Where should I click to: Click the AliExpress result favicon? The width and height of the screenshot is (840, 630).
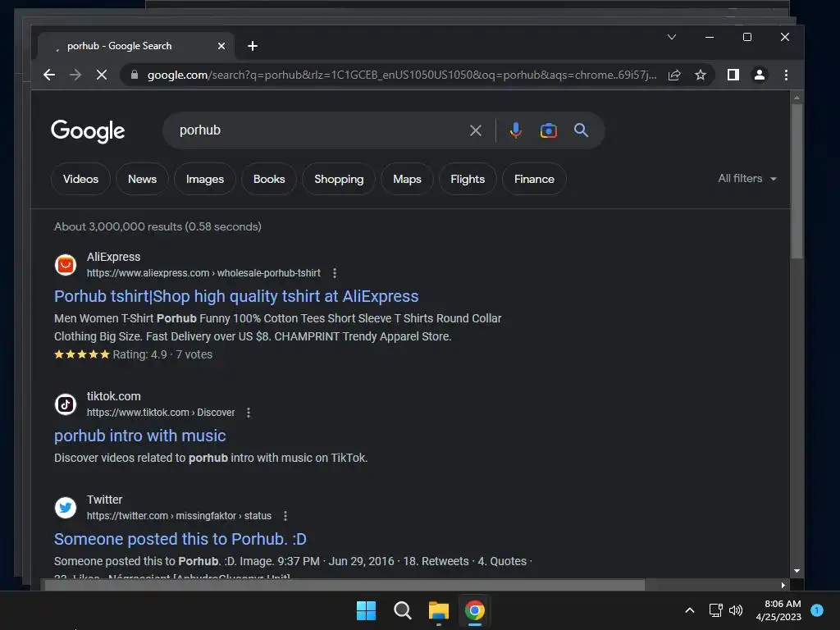point(66,265)
